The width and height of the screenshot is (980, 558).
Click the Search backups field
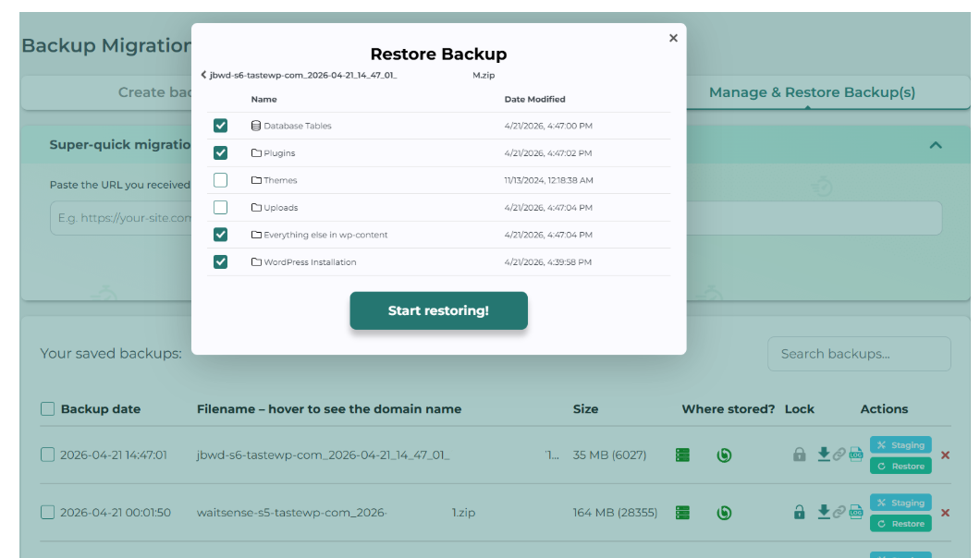point(859,354)
